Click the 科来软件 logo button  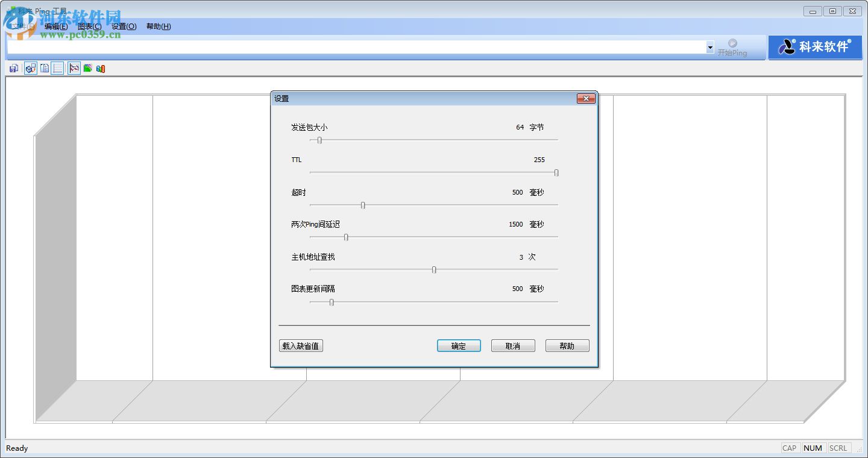click(815, 47)
